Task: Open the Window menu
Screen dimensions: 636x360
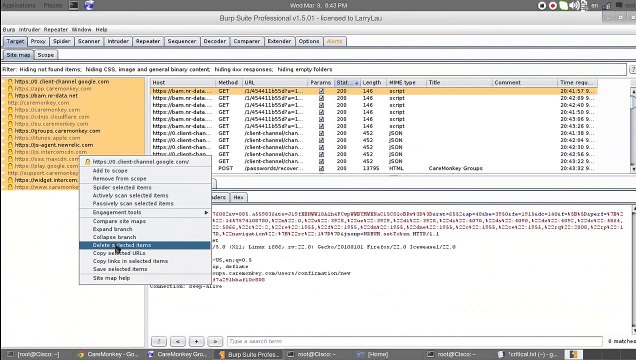Action: pos(81,30)
